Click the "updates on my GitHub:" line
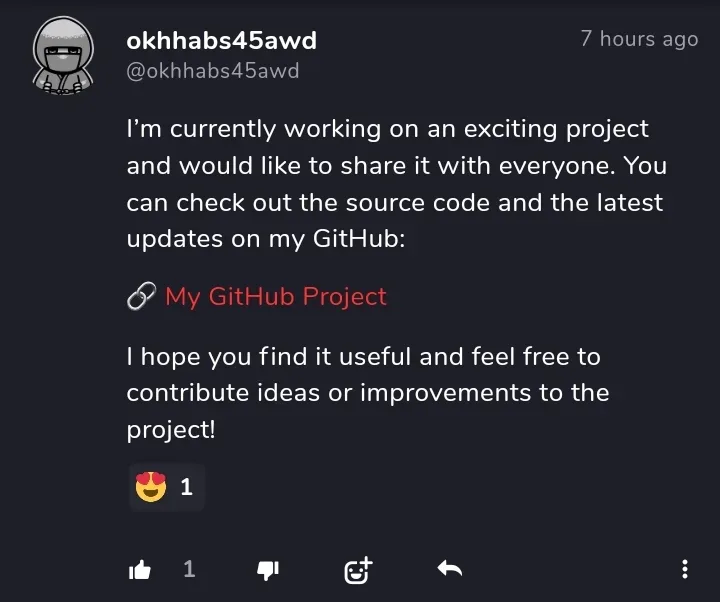The height and width of the screenshot is (602, 720). click(265, 240)
